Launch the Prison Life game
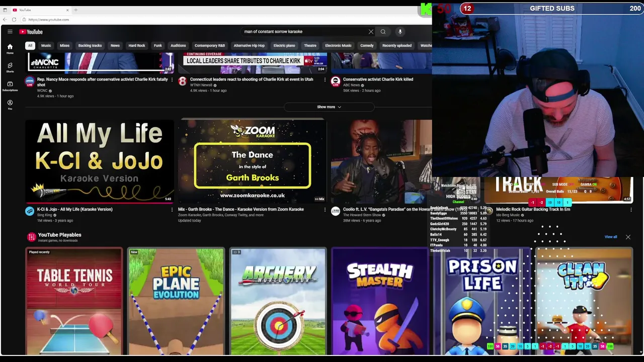The image size is (644, 362). 482,302
